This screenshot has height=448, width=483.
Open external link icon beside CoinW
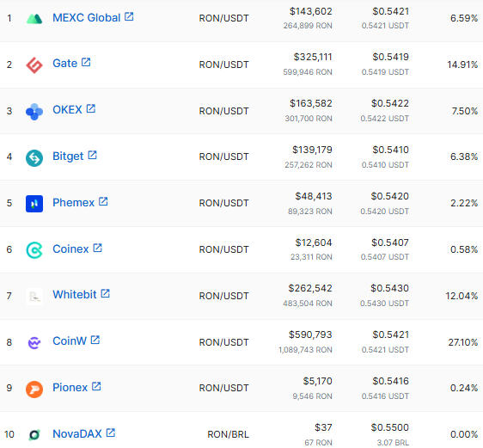[95, 340]
